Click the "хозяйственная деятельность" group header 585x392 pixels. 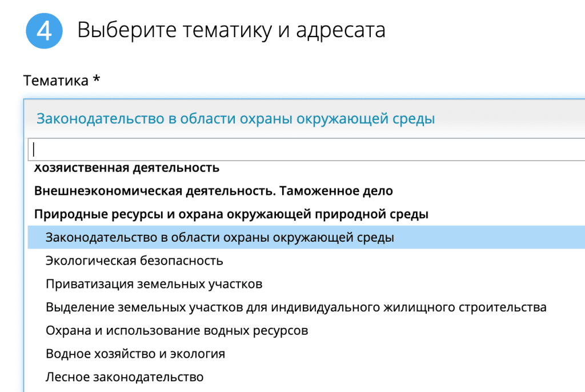click(126, 168)
